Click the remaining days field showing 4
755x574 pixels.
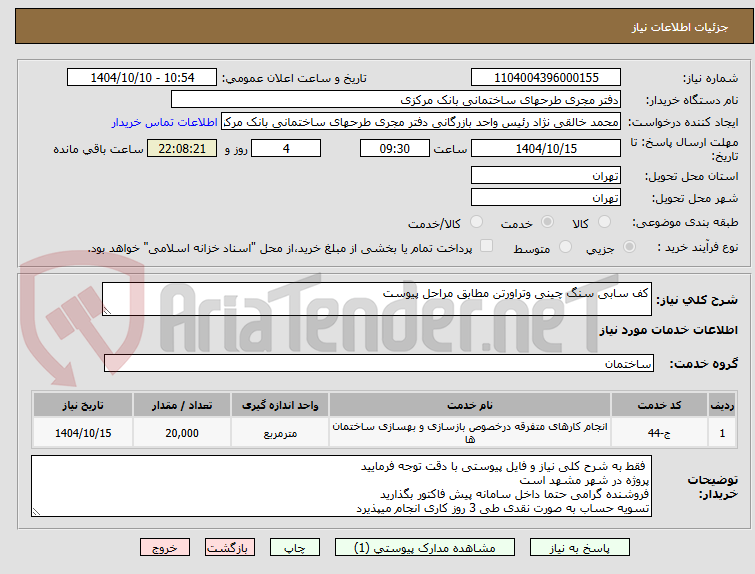(286, 148)
